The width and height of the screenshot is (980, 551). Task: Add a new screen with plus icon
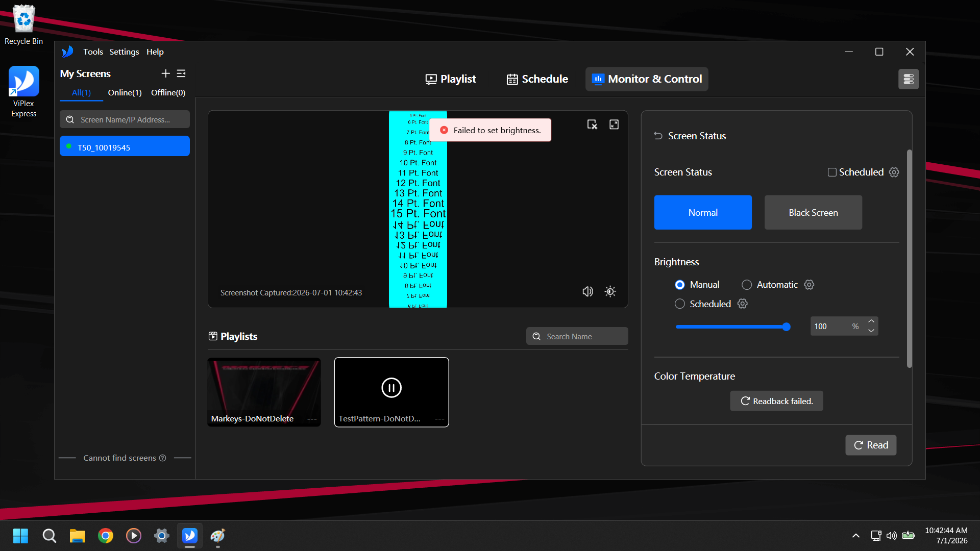165,73
